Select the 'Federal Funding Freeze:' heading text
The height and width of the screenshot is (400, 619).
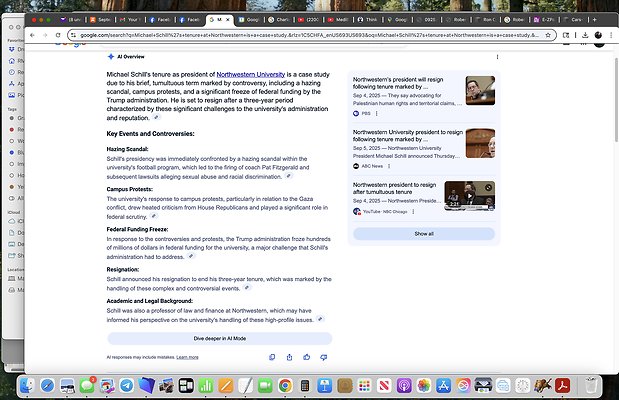pos(137,229)
